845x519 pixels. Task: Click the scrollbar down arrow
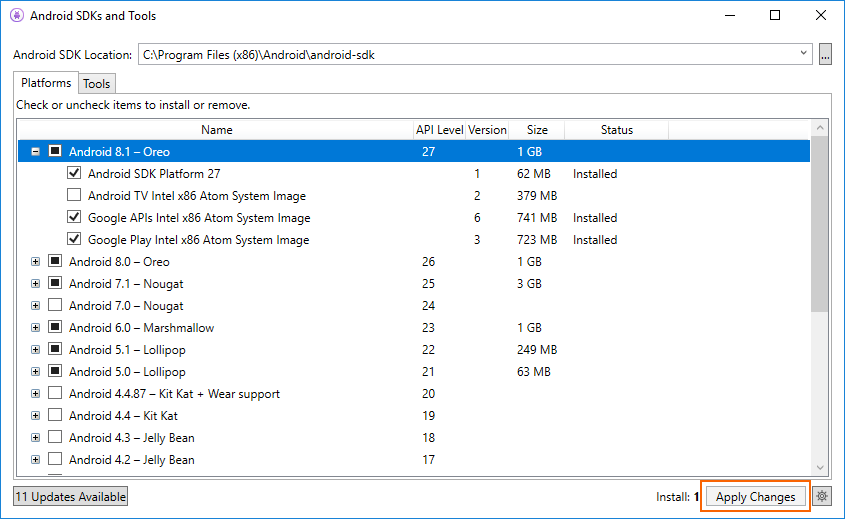[820, 467]
